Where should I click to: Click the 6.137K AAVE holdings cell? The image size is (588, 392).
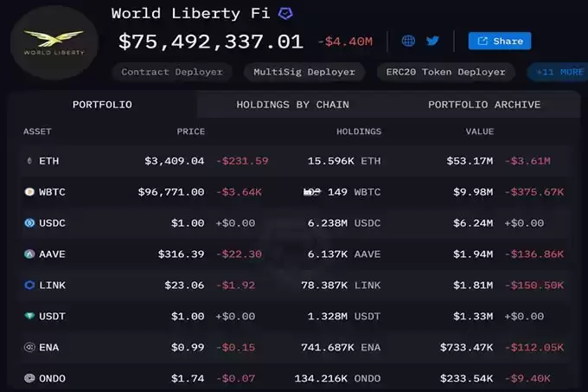(344, 254)
